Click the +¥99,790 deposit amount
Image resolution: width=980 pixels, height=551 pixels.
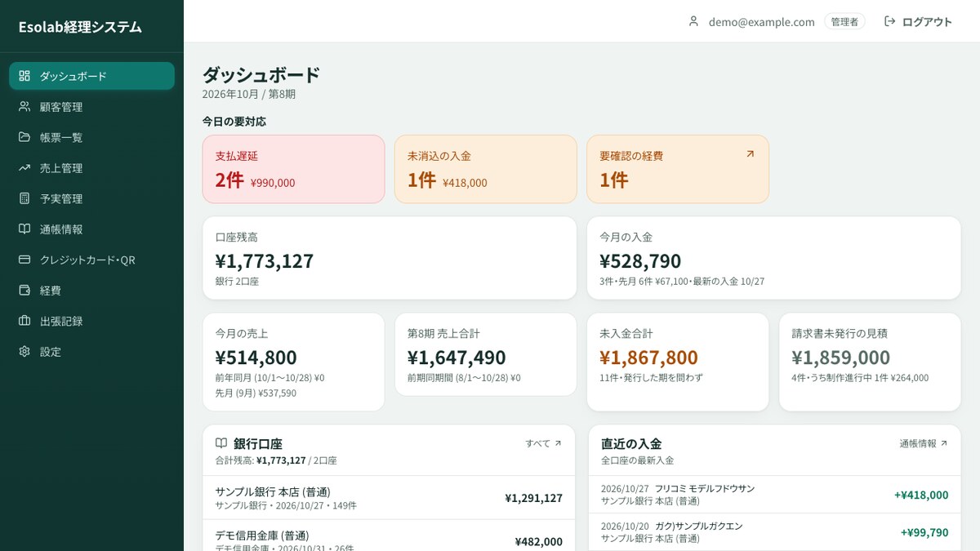[924, 532]
